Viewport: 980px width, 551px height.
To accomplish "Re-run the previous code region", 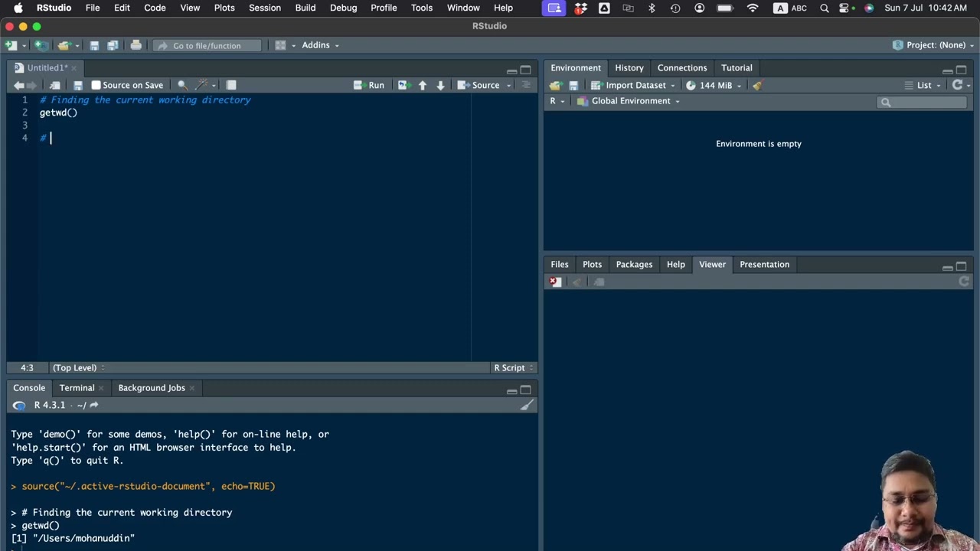I will point(403,85).
